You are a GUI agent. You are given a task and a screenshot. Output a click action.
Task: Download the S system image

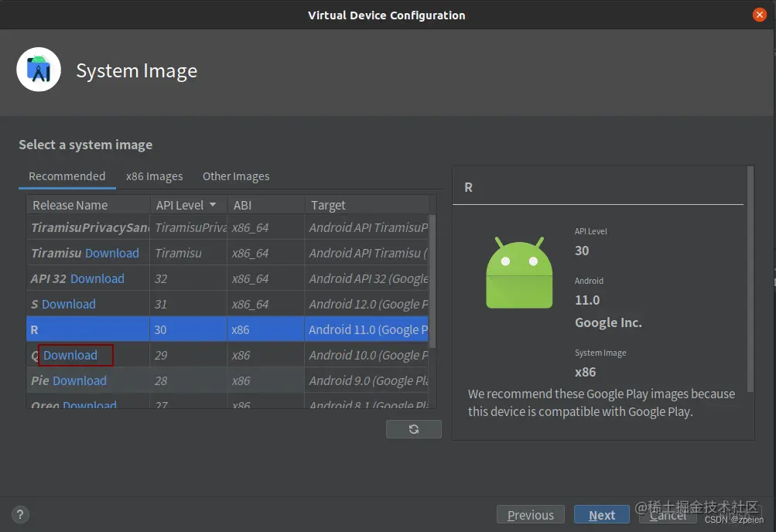coord(69,304)
